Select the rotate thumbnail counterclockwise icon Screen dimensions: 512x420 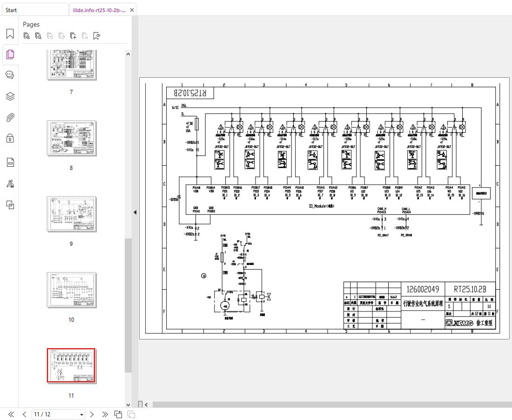(50, 35)
